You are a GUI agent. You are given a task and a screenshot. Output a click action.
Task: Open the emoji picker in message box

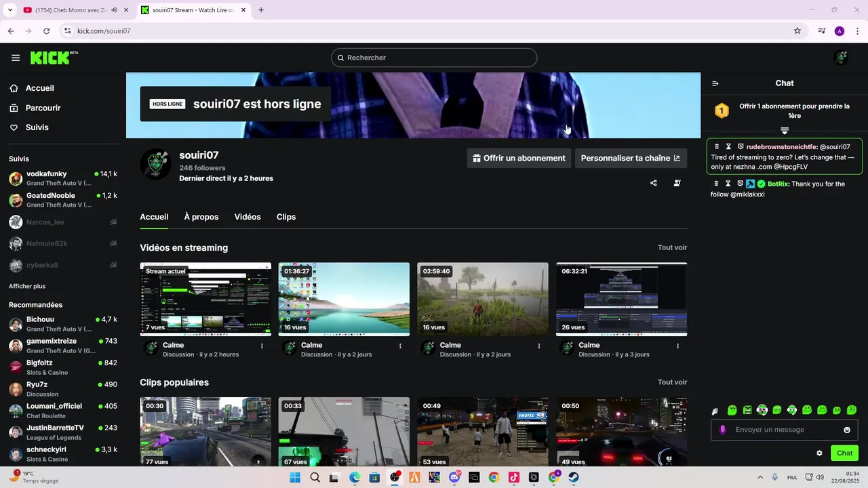pos(847,430)
